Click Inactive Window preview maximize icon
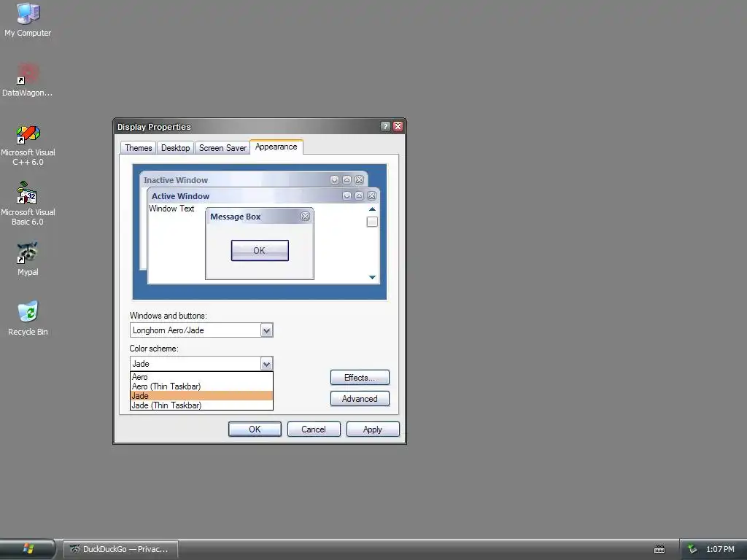This screenshot has width=747, height=560. pyautogui.click(x=347, y=179)
